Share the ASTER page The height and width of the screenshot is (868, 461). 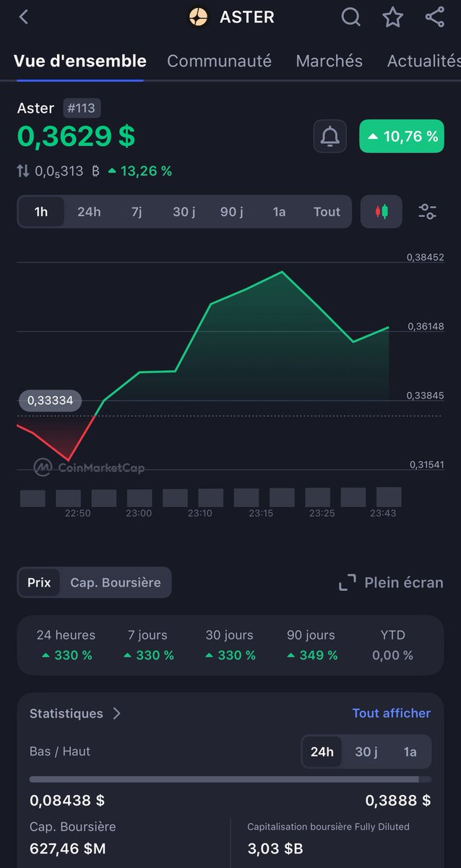point(435,17)
